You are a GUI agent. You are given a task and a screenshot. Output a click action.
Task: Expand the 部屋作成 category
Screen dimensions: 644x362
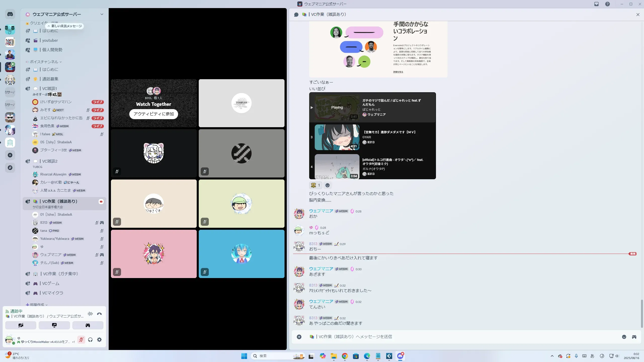[37, 305]
